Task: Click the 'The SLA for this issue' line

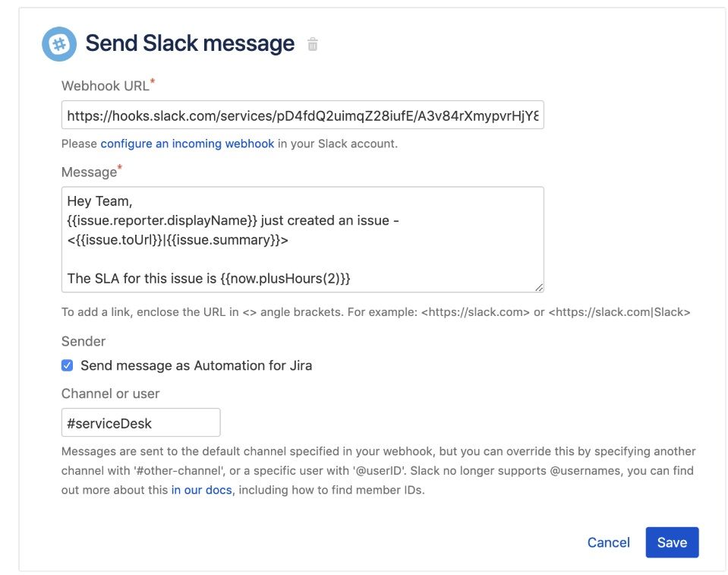Action: click(209, 279)
